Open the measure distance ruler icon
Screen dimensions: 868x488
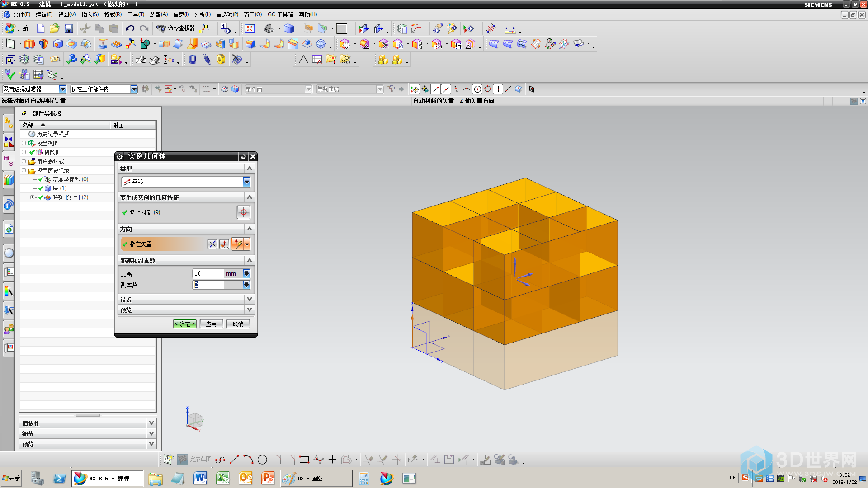[510, 29]
